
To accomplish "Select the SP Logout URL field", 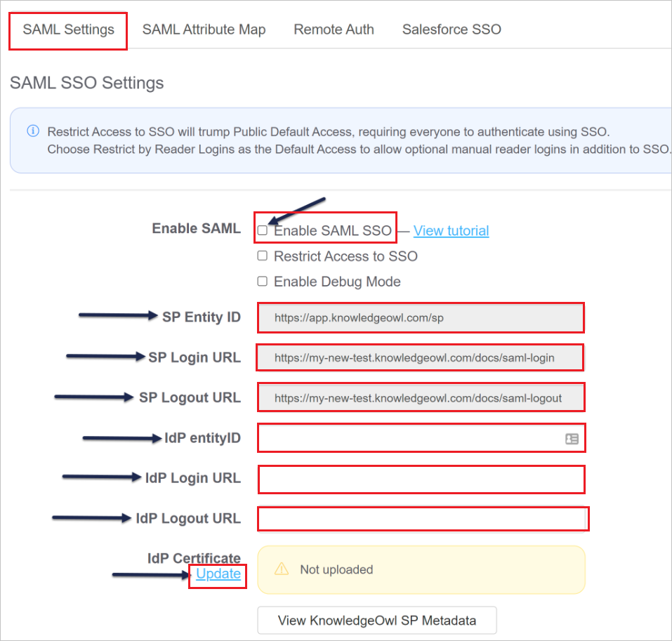I will tap(420, 397).
